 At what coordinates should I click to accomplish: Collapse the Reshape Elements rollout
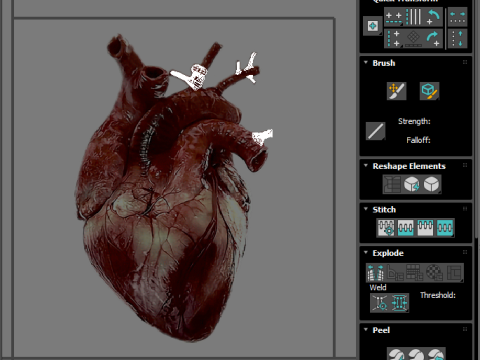pos(366,166)
